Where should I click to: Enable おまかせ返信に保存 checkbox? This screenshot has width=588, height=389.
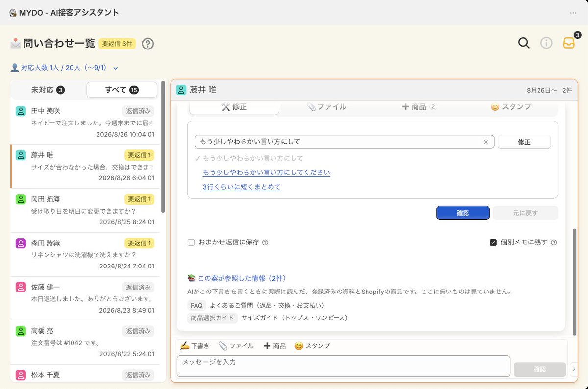point(191,243)
